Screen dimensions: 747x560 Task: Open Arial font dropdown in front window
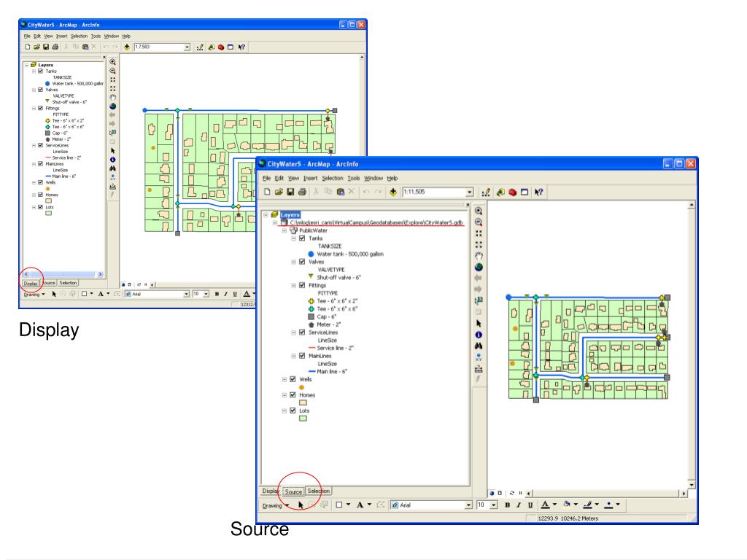pos(468,505)
